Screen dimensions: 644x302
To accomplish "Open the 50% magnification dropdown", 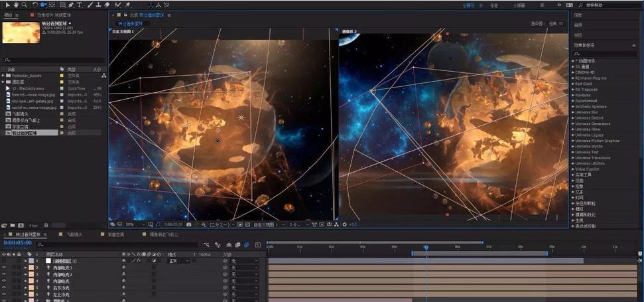I will tap(135, 225).
